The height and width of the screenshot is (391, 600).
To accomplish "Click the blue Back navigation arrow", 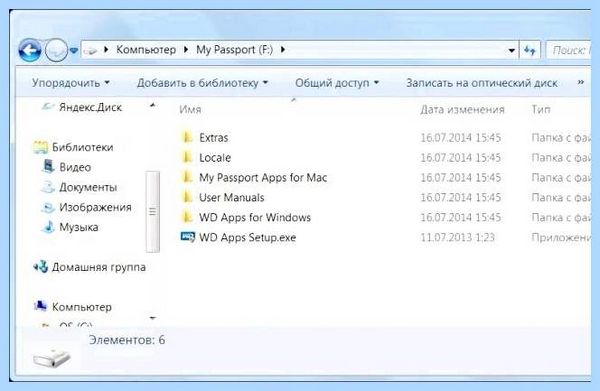I will pos(30,50).
